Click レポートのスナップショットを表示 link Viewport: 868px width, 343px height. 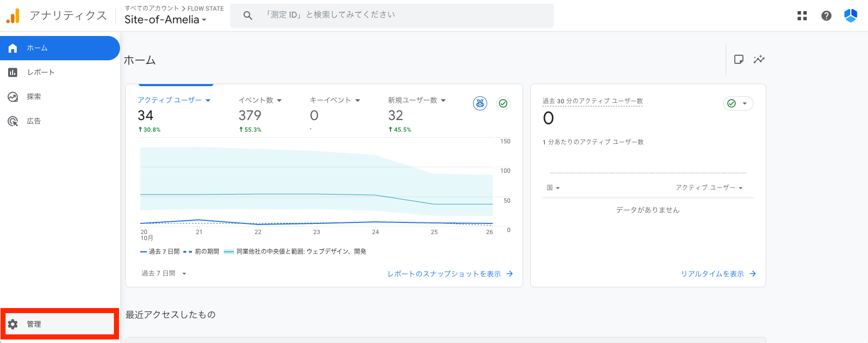[450, 274]
